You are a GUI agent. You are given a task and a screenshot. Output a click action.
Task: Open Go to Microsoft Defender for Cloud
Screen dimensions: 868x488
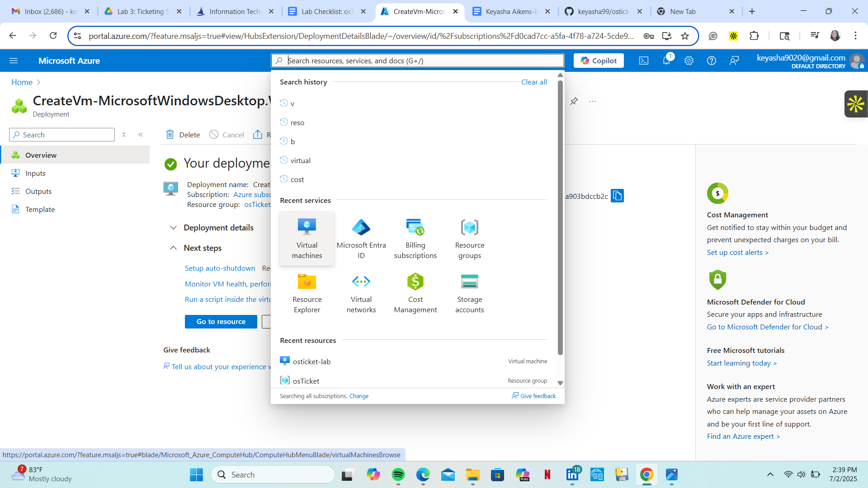pyautogui.click(x=768, y=327)
